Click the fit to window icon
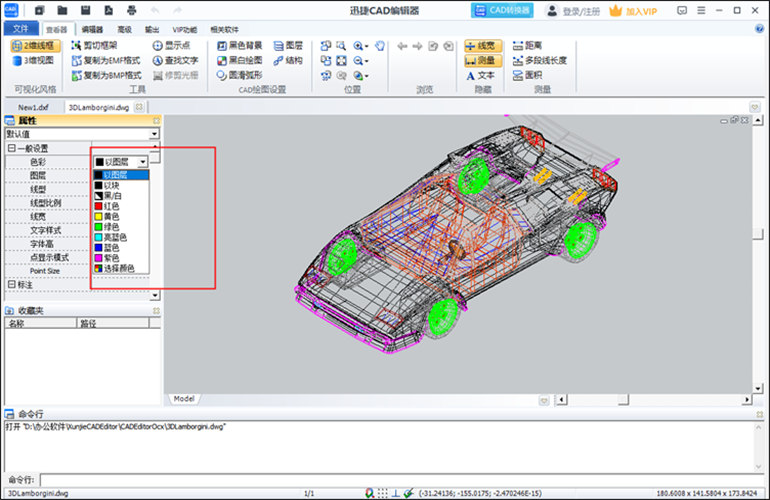Image resolution: width=770 pixels, height=500 pixels. click(x=341, y=61)
